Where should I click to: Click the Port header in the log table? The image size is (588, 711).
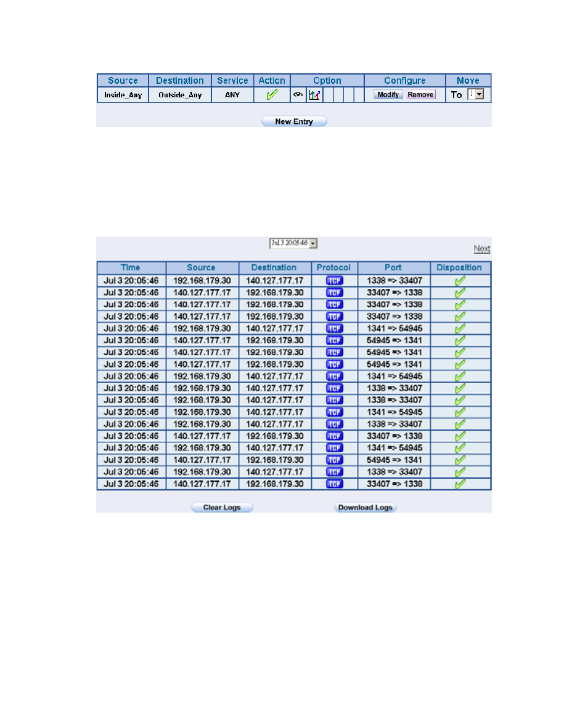point(393,267)
